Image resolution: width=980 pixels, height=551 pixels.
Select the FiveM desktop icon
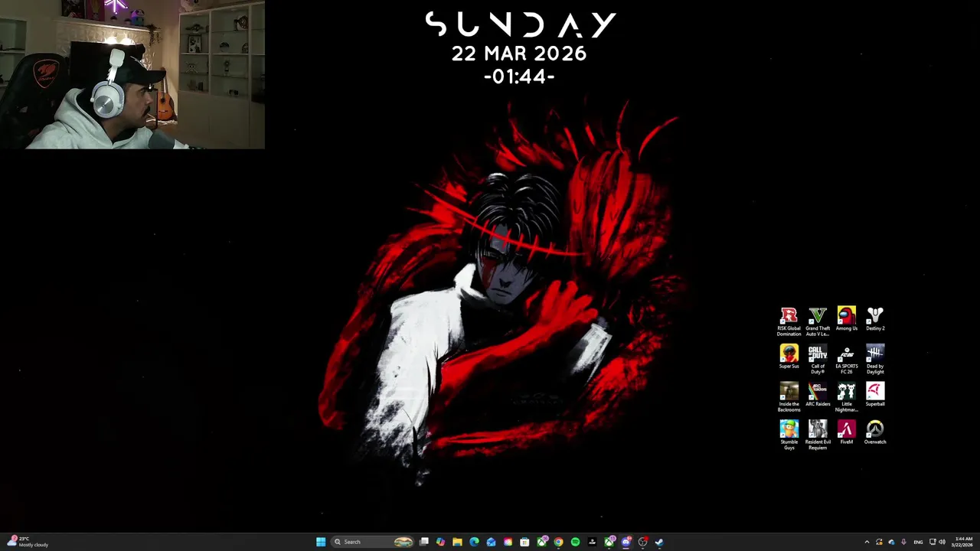tap(846, 432)
